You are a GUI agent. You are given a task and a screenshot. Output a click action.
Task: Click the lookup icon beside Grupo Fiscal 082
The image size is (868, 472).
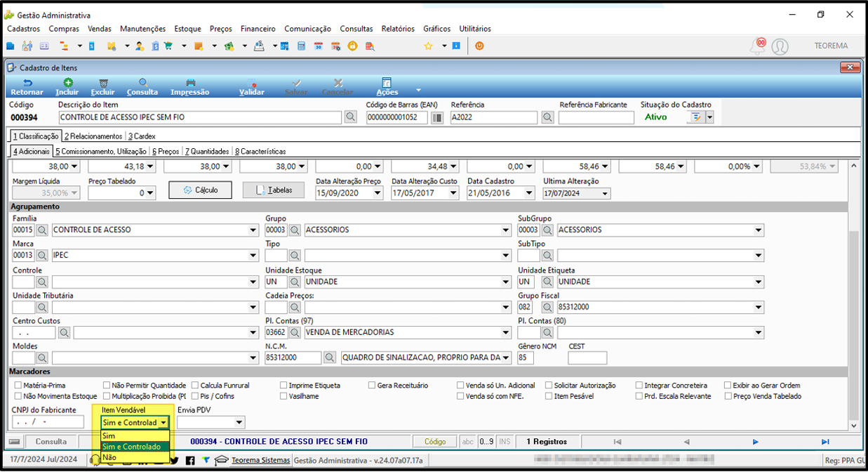pyautogui.click(x=547, y=307)
